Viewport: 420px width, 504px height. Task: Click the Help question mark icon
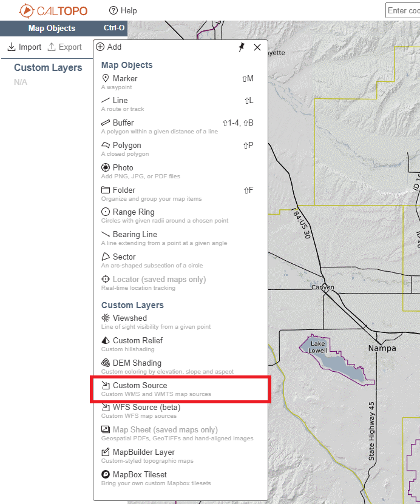click(x=113, y=10)
